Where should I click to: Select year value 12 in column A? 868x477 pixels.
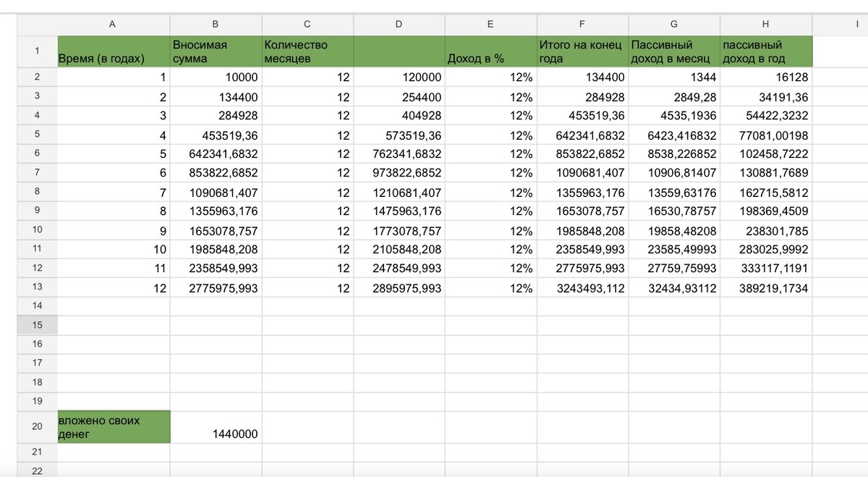click(114, 287)
